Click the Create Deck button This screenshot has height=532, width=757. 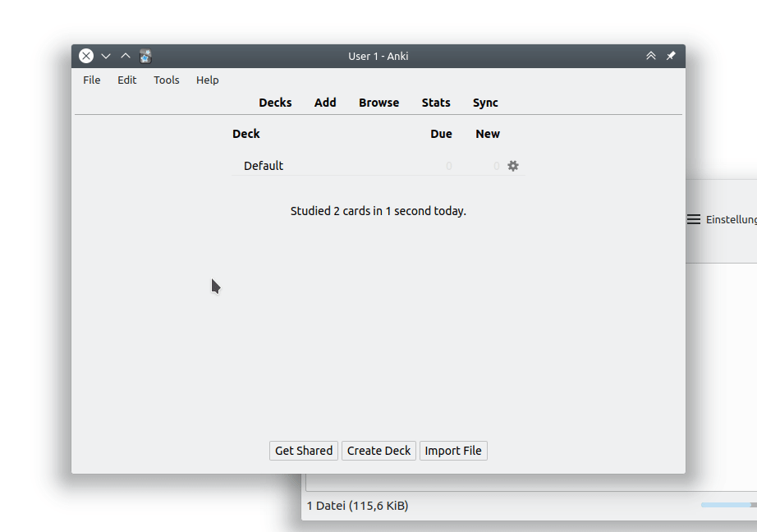(378, 450)
